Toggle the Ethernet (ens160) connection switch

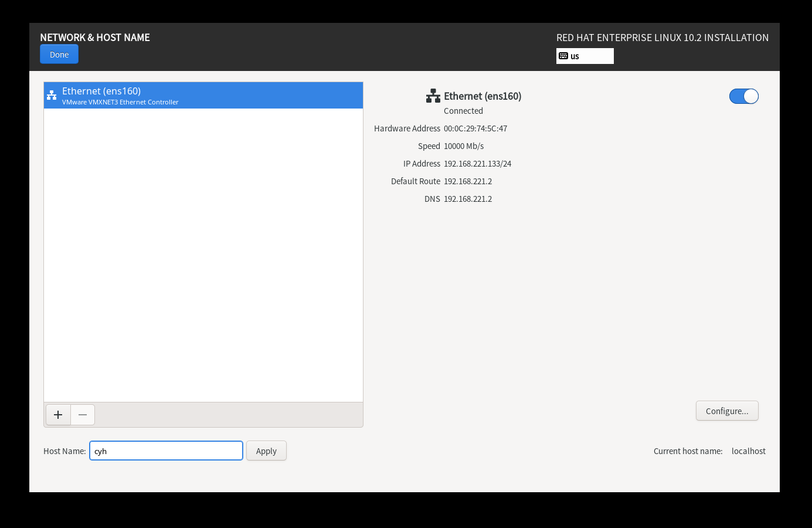tap(743, 96)
